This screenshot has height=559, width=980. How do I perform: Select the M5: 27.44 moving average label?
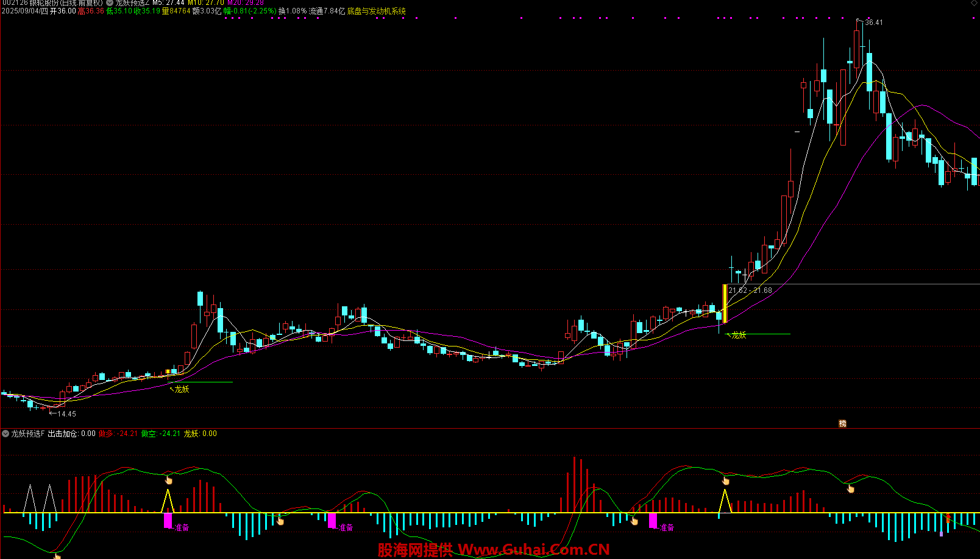click(169, 3)
